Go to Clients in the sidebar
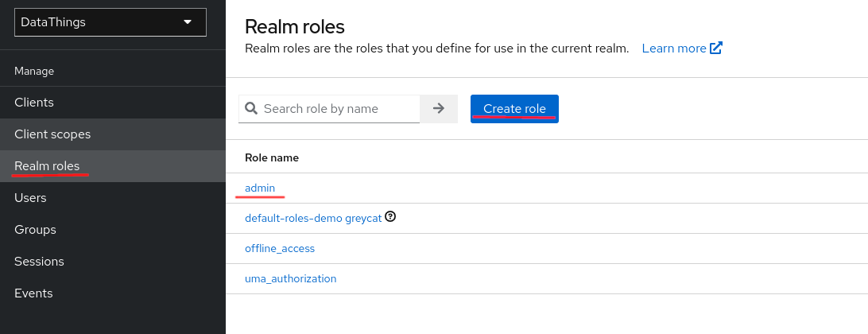Image resolution: width=868 pixels, height=334 pixels. coord(113,103)
